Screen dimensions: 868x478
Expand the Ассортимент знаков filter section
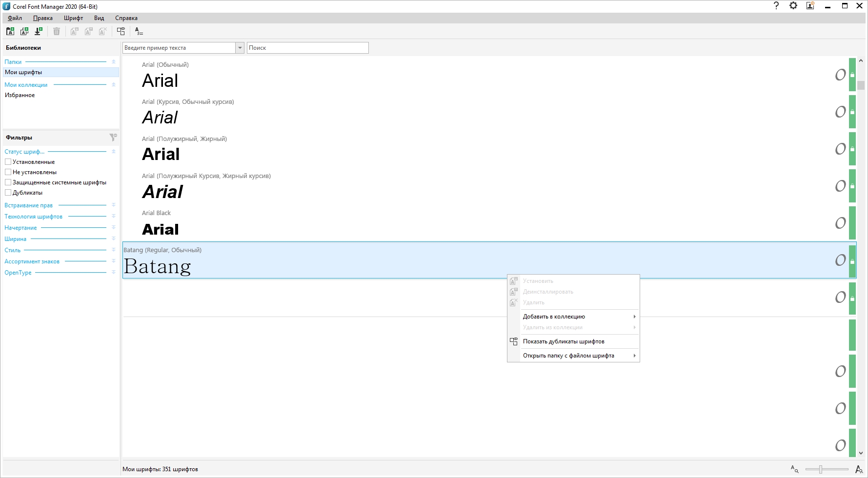(113, 261)
